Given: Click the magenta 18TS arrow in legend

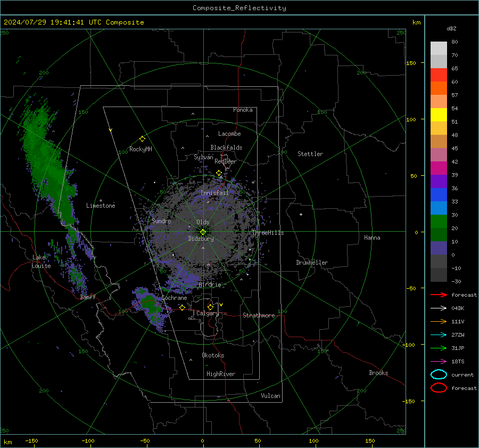Looking at the screenshot, I should pos(439,362).
